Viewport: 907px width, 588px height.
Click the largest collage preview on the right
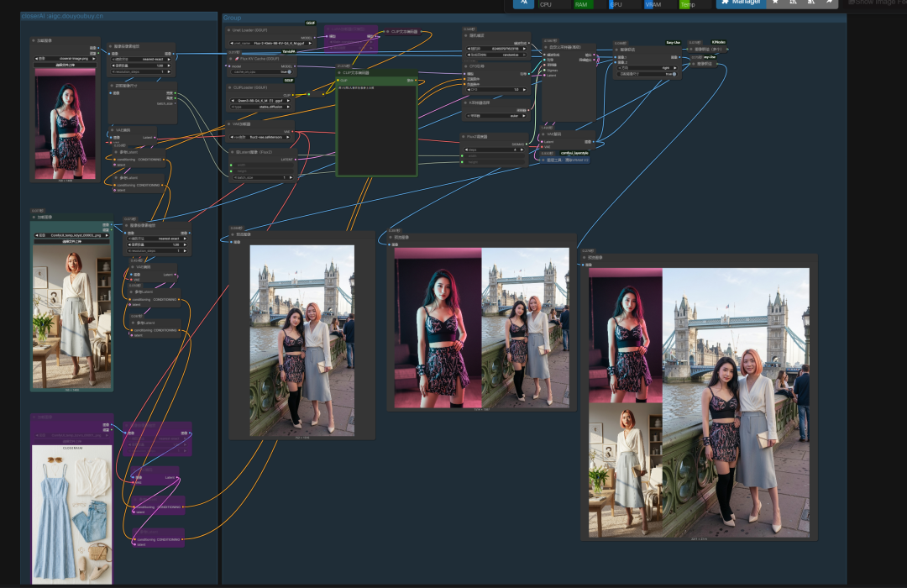(699, 403)
